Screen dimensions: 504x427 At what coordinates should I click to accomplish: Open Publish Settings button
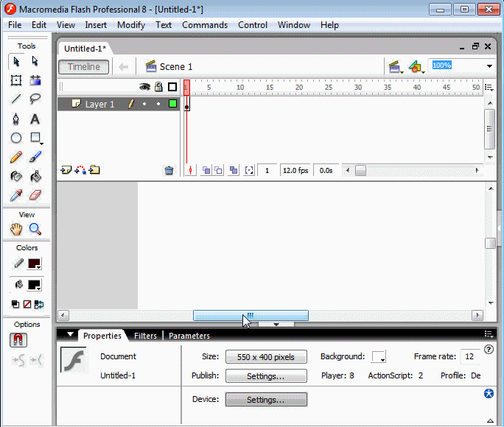[266, 376]
